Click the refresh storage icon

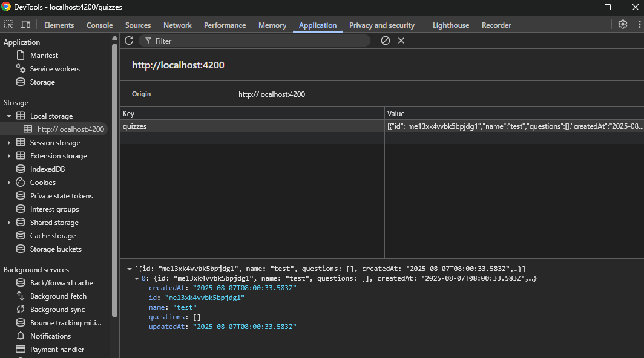point(129,41)
